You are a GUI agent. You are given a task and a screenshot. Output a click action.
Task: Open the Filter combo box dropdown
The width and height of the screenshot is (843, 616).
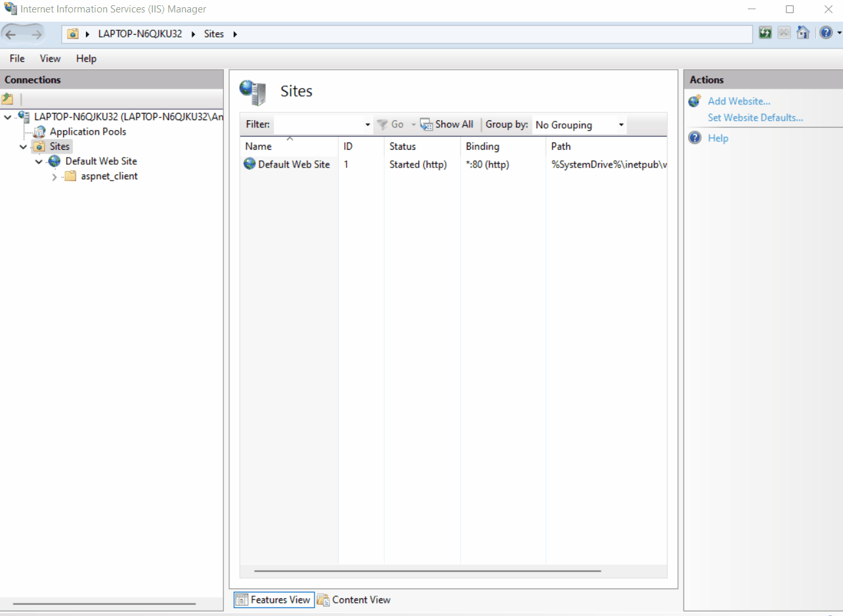click(x=368, y=125)
